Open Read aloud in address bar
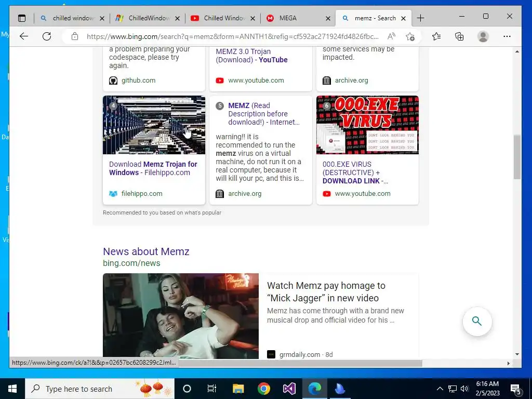Image resolution: width=532 pixels, height=399 pixels. pyautogui.click(x=391, y=36)
